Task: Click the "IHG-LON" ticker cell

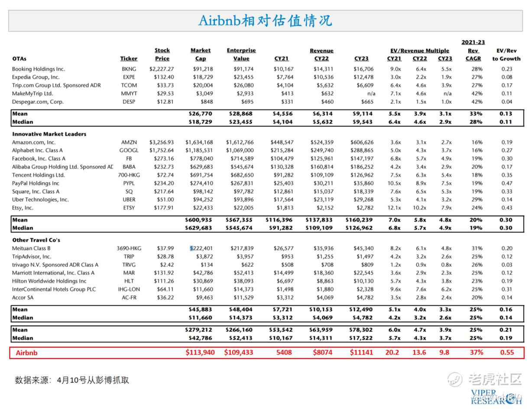Action: pyautogui.click(x=129, y=289)
